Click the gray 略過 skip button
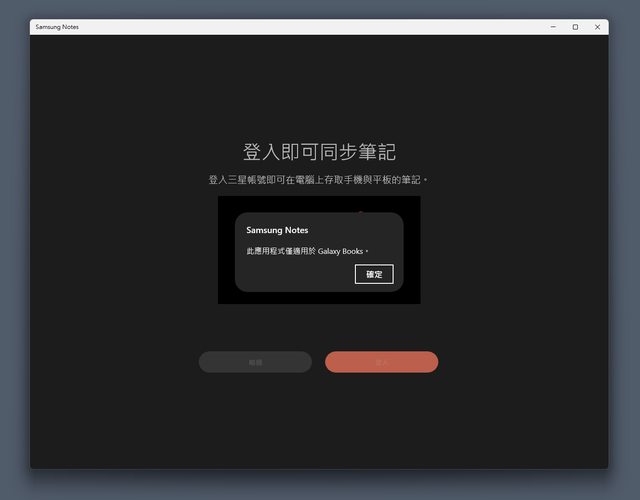This screenshot has width=640, height=500. (x=255, y=362)
